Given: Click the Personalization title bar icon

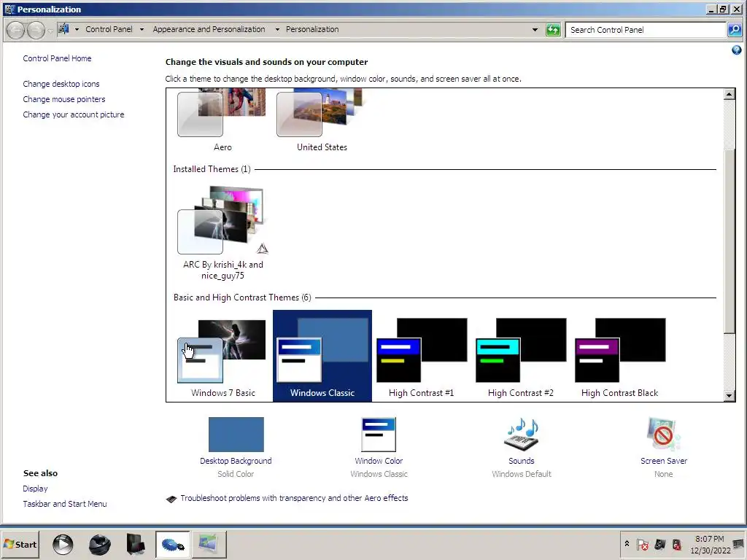Looking at the screenshot, I should (x=9, y=9).
